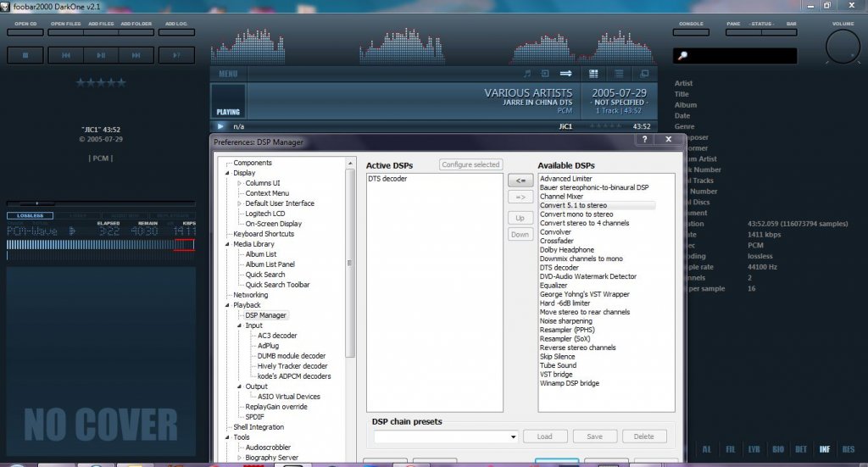Select DSP Manager in the tree
This screenshot has width=868, height=467.
tap(265, 315)
